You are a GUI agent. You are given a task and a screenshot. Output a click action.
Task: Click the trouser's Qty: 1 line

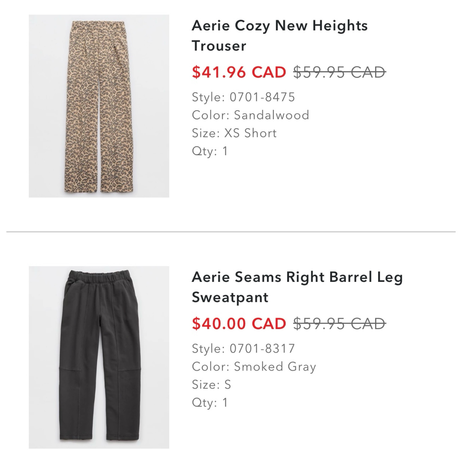click(210, 151)
